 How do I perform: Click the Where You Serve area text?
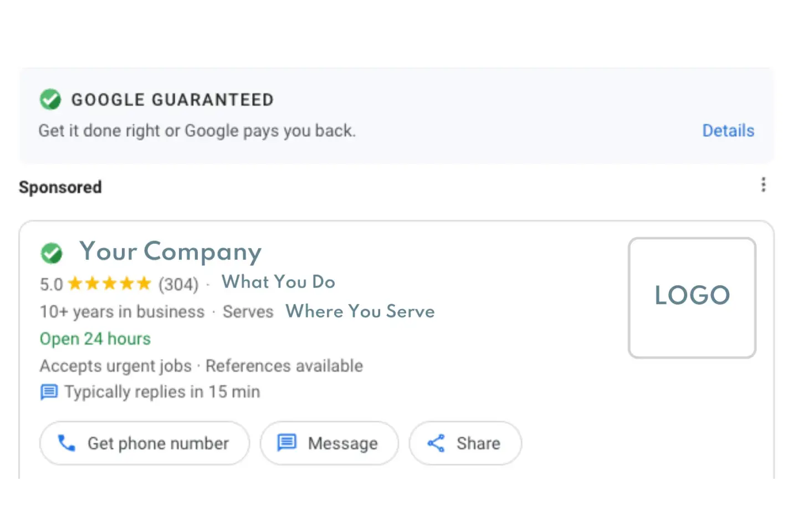360,311
